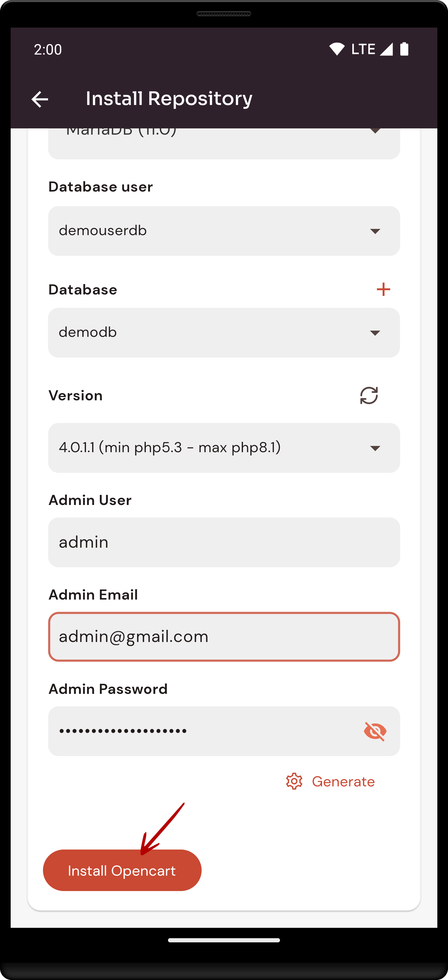Screen dimensions: 448x980
Task: Tap the Wi-Fi status icon
Action: click(337, 49)
